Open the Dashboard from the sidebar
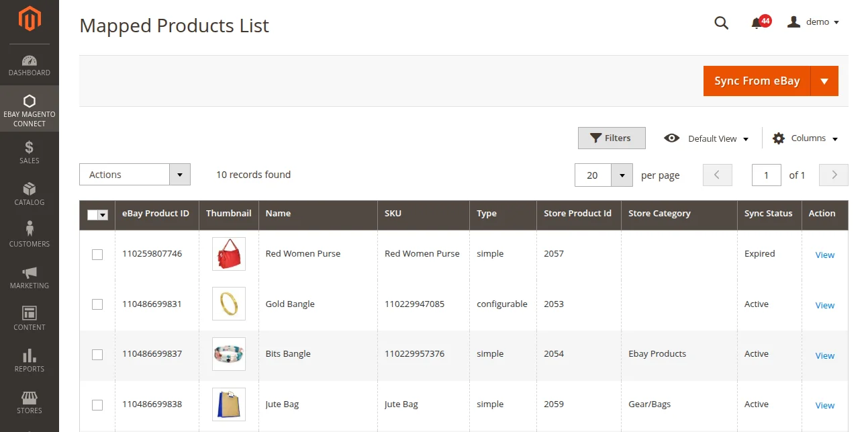Image resolution: width=868 pixels, height=432 pixels. pos(30,64)
